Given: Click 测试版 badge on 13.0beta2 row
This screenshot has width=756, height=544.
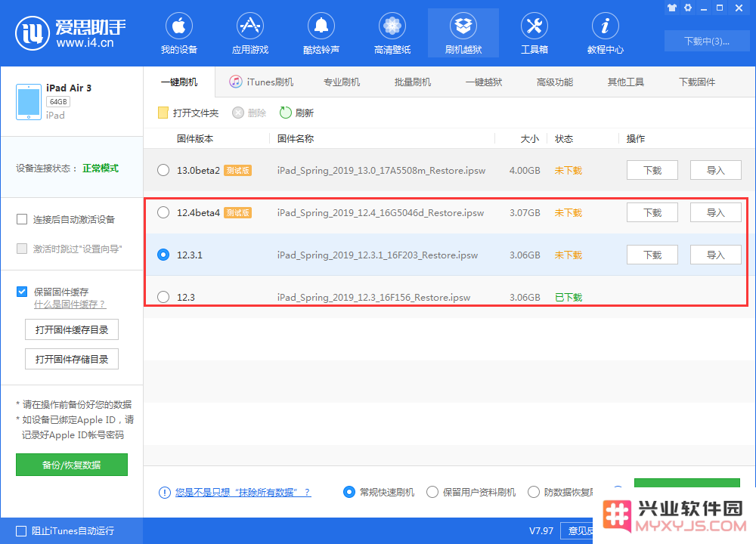Looking at the screenshot, I should [237, 171].
